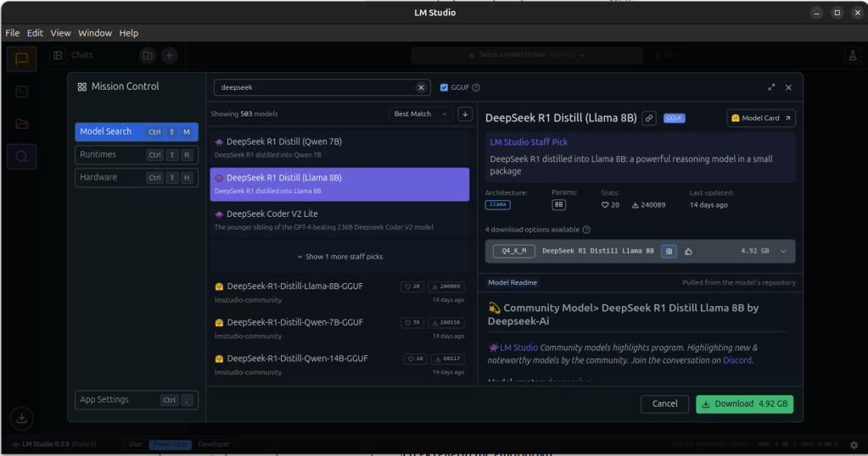Screen dimensions: 868x456
Task: Clear the deepseek search text with X icon
Action: 421,87
